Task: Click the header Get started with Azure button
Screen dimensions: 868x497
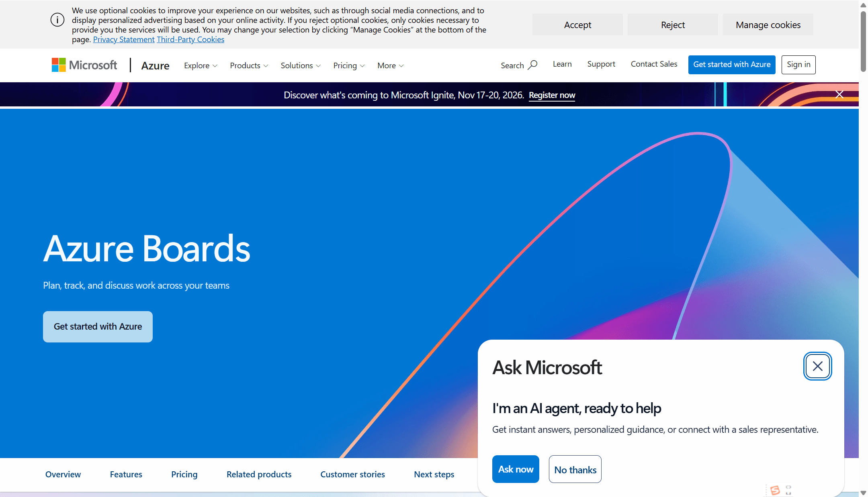Action: coord(732,65)
